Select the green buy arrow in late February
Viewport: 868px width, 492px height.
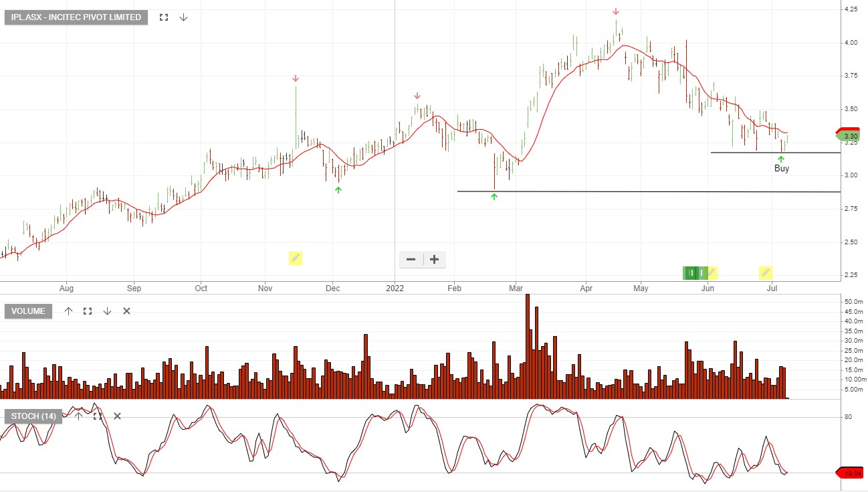point(494,196)
